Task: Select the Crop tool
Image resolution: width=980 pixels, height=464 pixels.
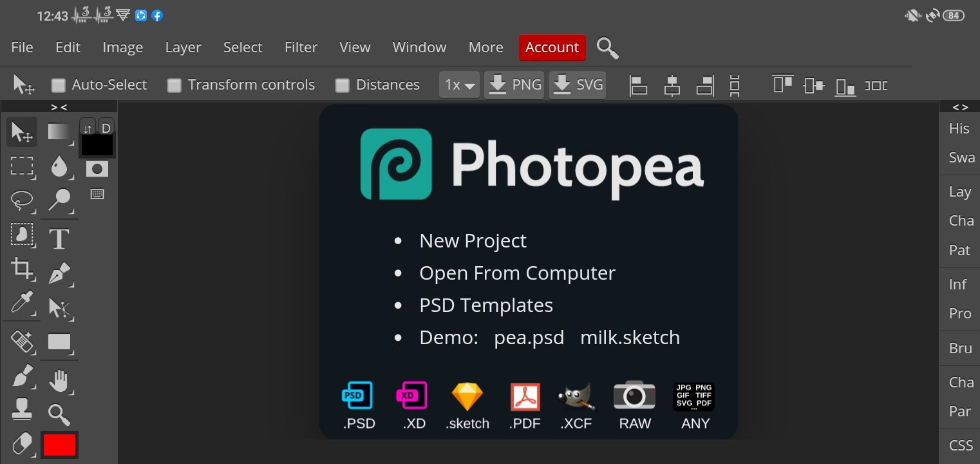Action: click(x=22, y=269)
